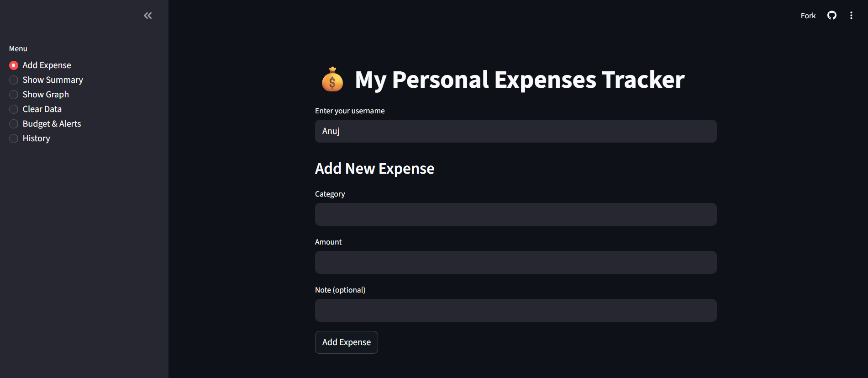Click the Fork link in header
The width and height of the screenshot is (868, 378).
tap(808, 16)
